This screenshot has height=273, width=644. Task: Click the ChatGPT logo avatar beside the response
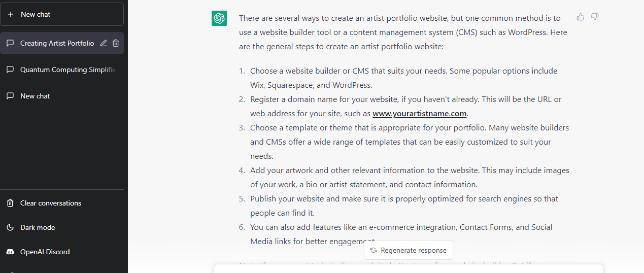[219, 18]
